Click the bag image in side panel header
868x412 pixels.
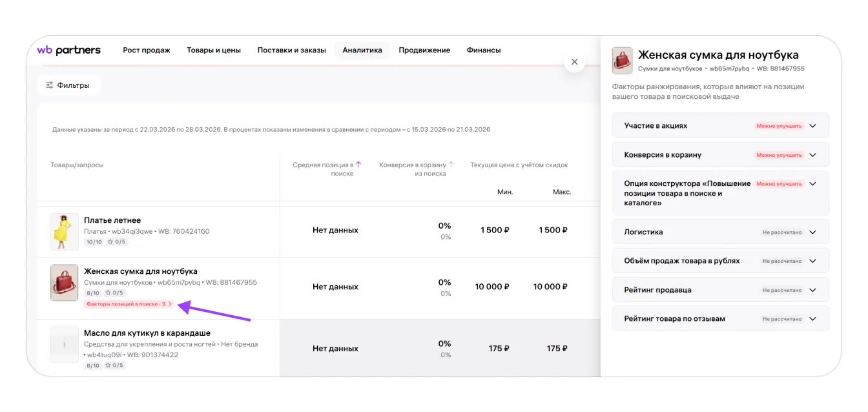pos(622,61)
